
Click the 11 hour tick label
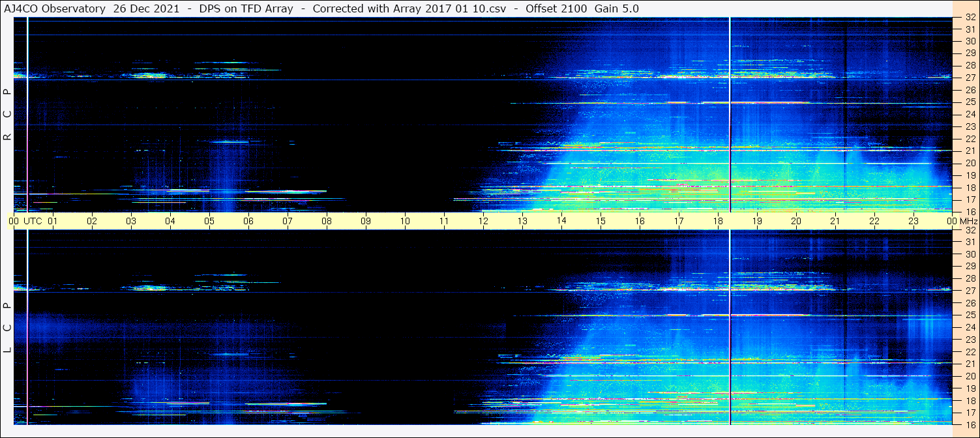tap(444, 221)
